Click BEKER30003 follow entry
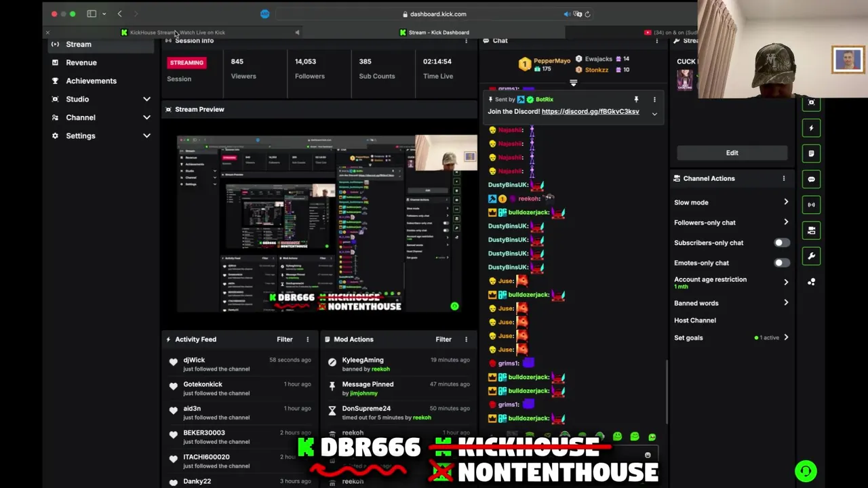868x488 pixels. tap(240, 437)
